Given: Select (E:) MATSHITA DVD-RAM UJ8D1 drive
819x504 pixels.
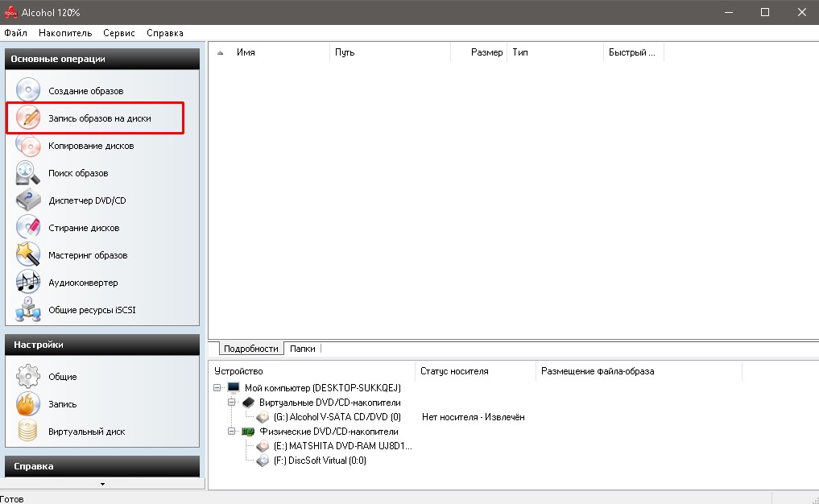Looking at the screenshot, I should click(342, 446).
